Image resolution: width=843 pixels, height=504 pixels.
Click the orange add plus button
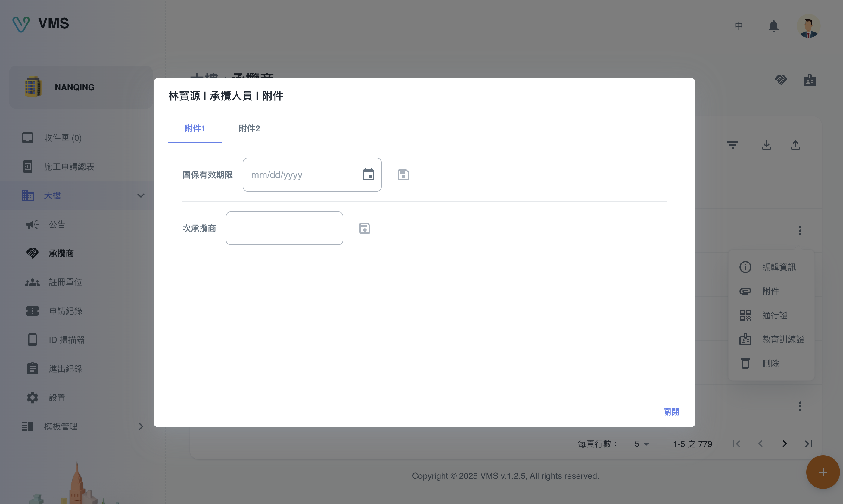[x=823, y=472]
